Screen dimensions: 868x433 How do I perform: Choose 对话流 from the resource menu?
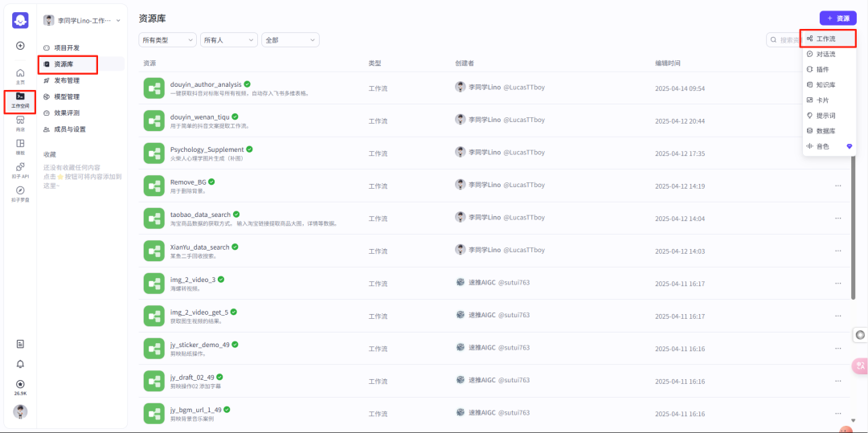(x=829, y=54)
